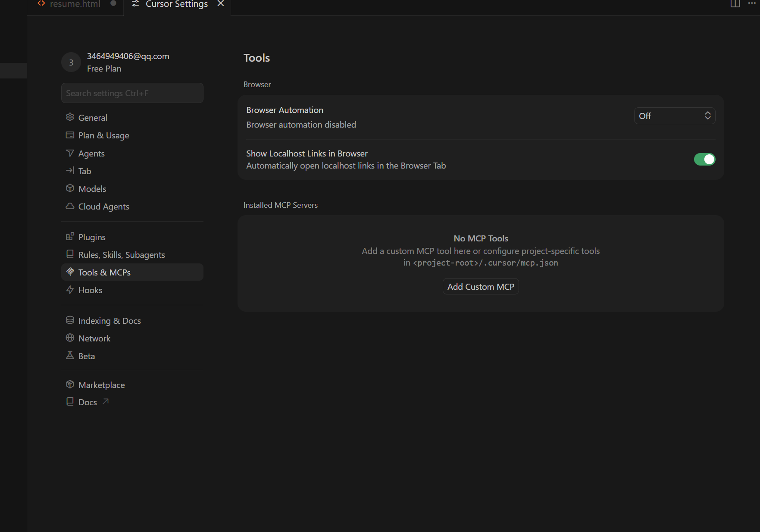Click the Show Localhost Links in Browser title

tap(307, 153)
